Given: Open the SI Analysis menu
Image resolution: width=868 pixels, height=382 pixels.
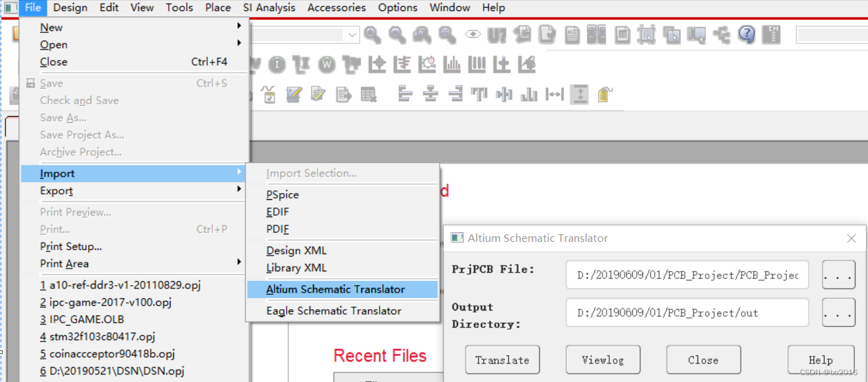Looking at the screenshot, I should point(269,8).
